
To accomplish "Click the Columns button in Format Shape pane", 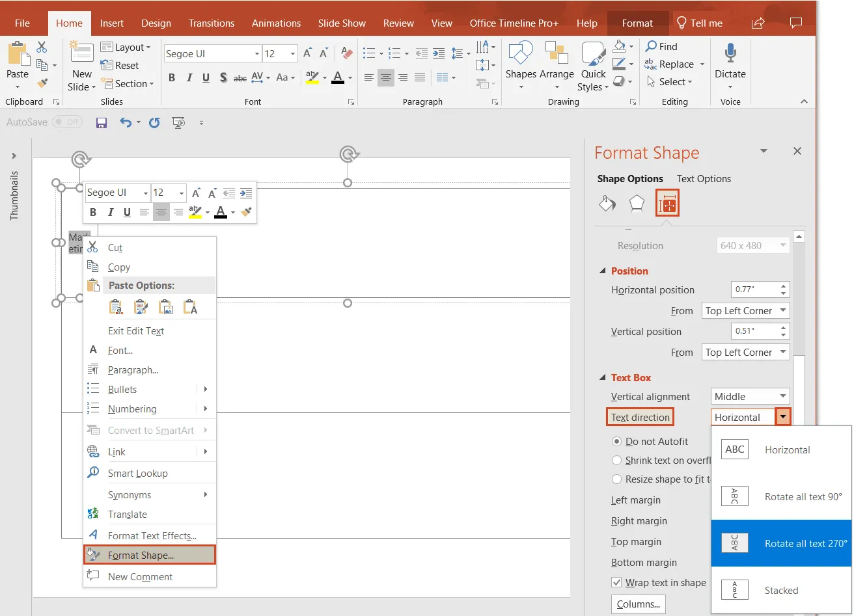I will click(x=638, y=604).
